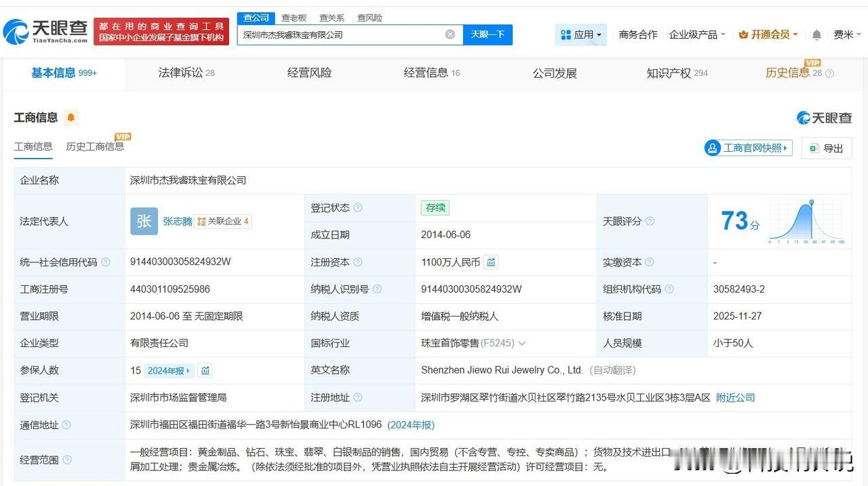This screenshot has height=486, width=868.
Task: Click the 应用 grid icon
Action: pos(565,34)
